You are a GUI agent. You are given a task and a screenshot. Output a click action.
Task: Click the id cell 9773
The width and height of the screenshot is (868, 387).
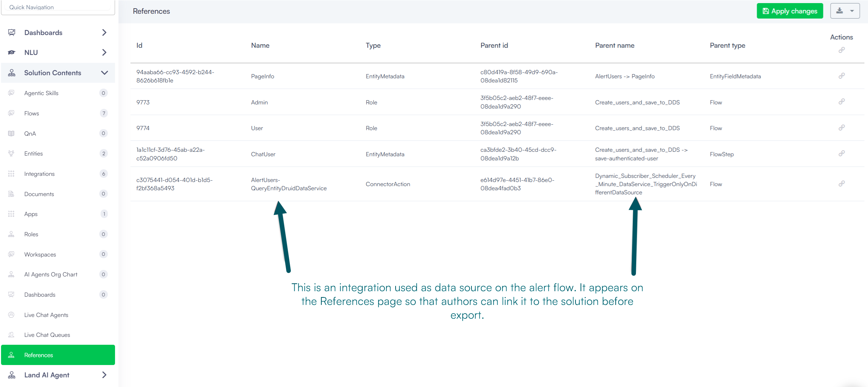point(143,102)
